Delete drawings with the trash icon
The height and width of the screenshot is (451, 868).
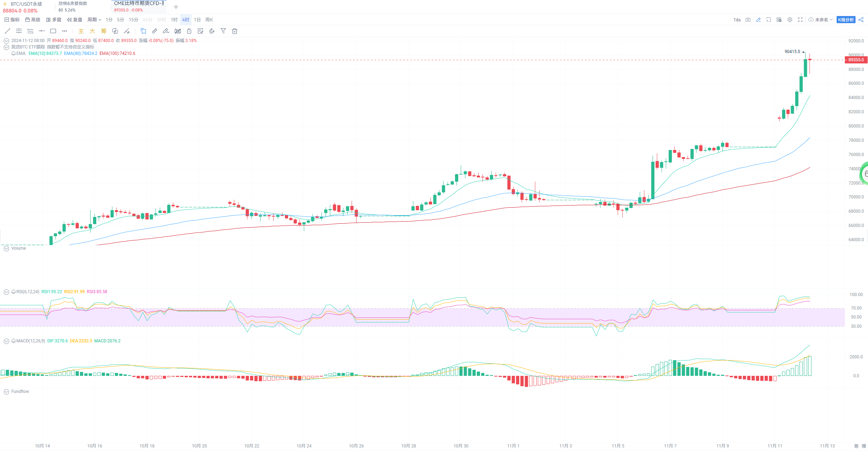(235, 31)
